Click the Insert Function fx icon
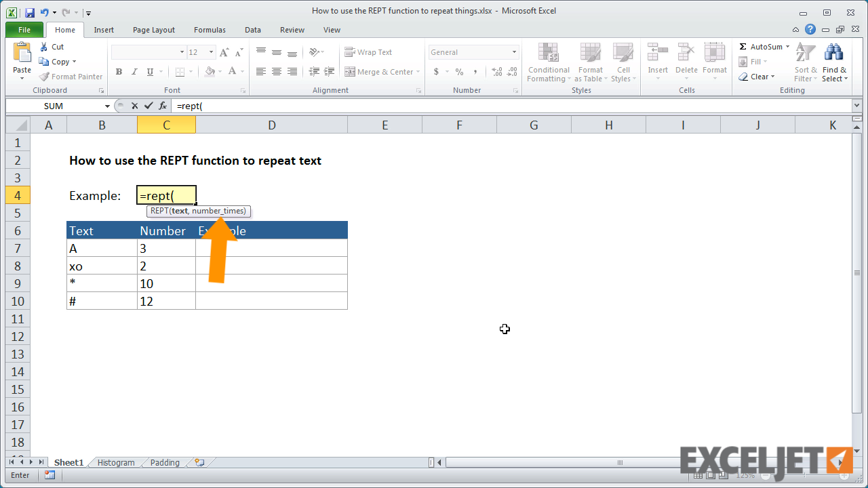 coord(163,106)
